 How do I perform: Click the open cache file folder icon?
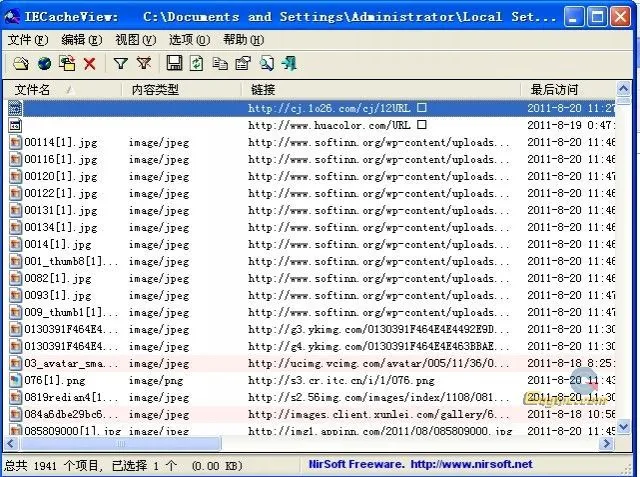coord(20,64)
